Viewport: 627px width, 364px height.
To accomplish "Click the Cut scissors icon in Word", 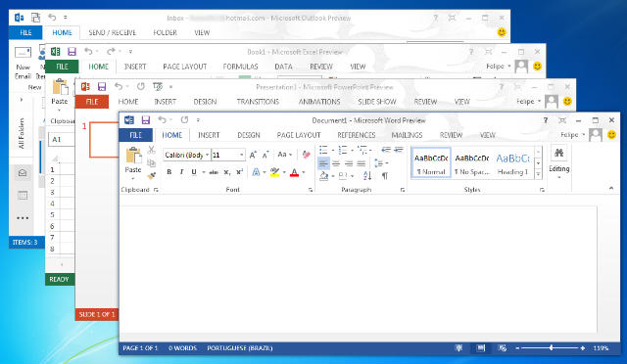I will pyautogui.click(x=151, y=150).
